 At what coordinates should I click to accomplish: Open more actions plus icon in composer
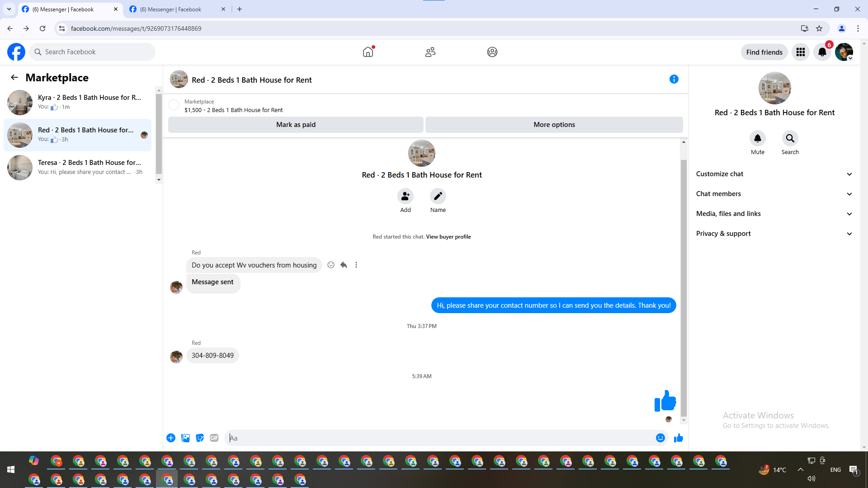click(171, 438)
